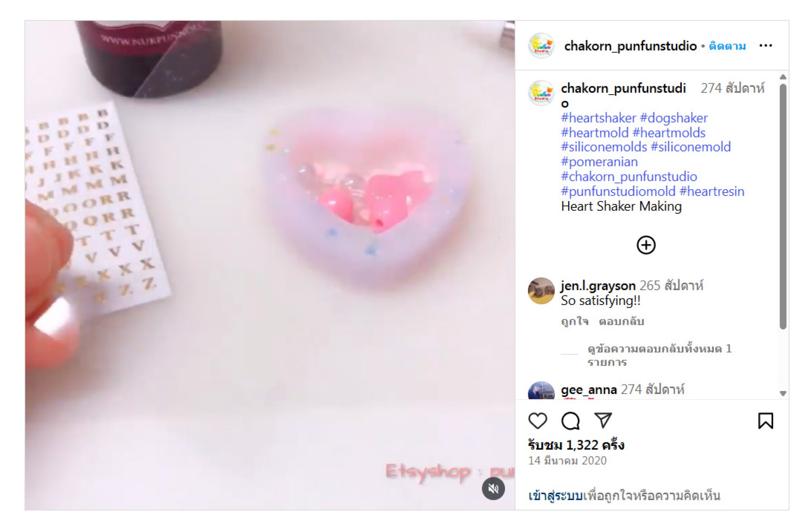The height and width of the screenshot is (532, 808).
Task: Click chakorn_punfunstudio header profile picture
Action: coord(541,45)
